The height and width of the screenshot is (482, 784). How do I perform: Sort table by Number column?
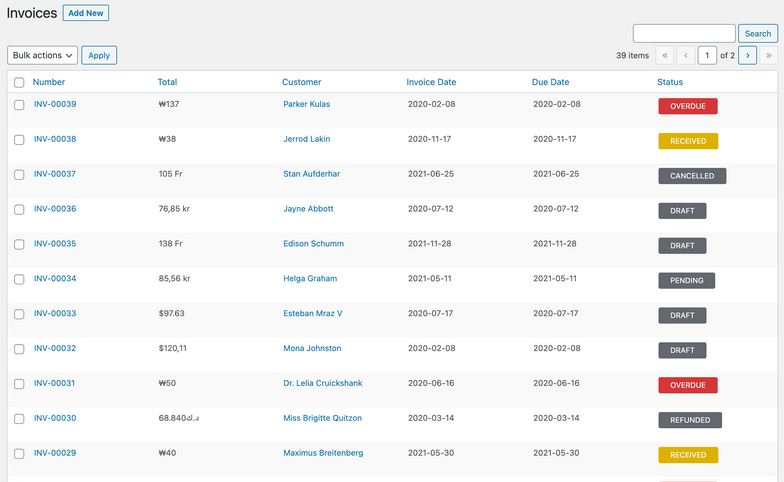pos(48,82)
